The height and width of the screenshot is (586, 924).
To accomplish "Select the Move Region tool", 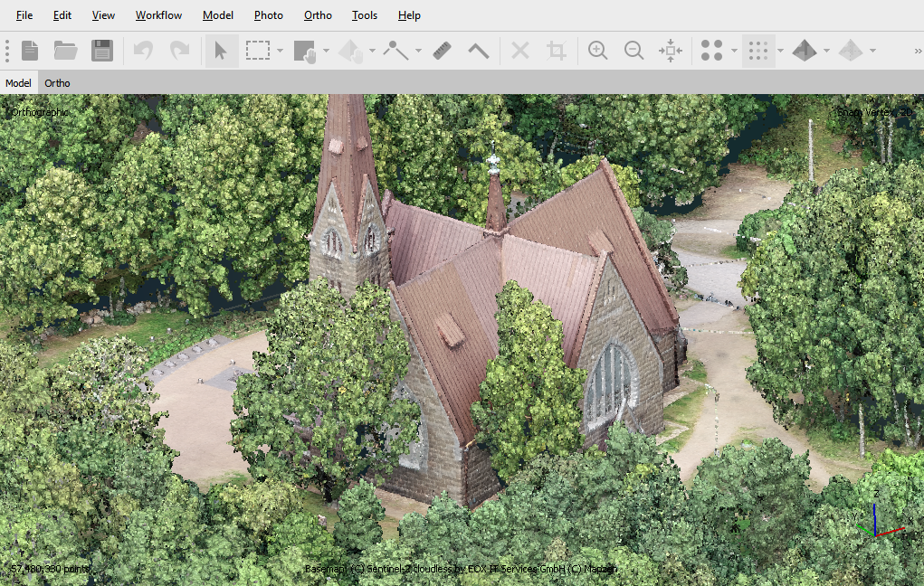I will (x=305, y=52).
